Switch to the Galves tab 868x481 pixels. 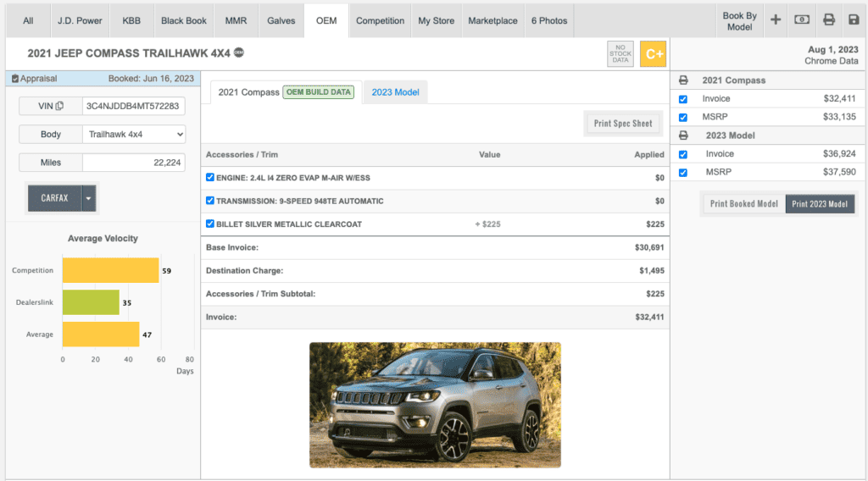pyautogui.click(x=281, y=20)
